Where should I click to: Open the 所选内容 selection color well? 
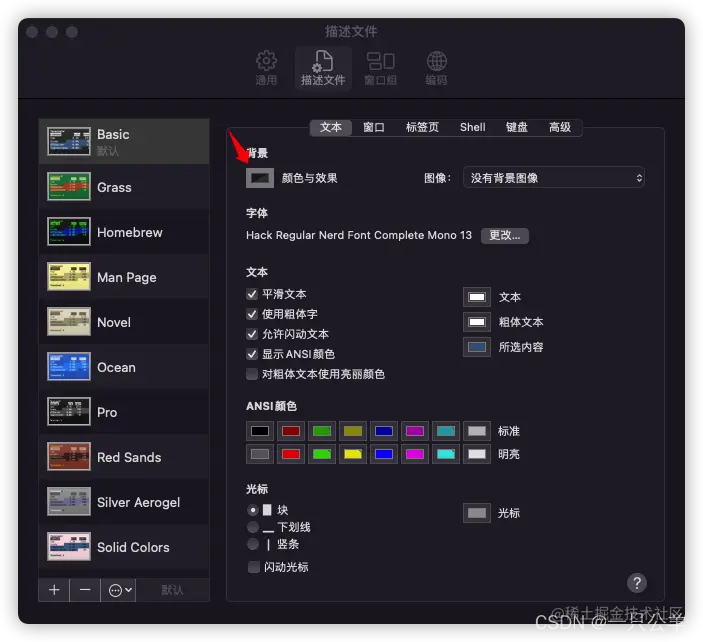pyautogui.click(x=477, y=347)
